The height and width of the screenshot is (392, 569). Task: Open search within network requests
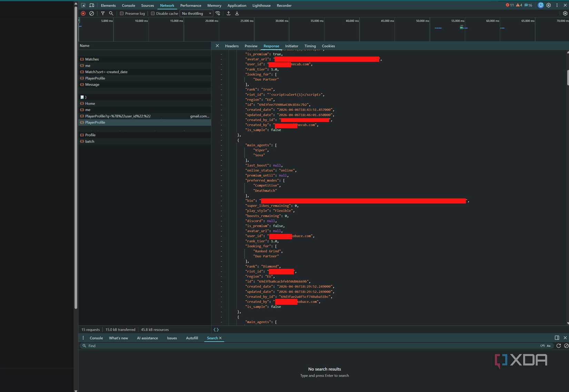pyautogui.click(x=111, y=13)
